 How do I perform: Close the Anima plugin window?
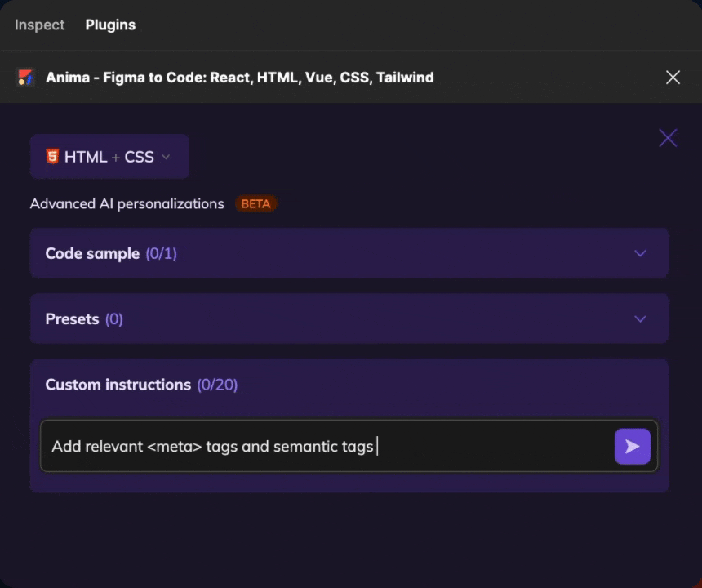[x=673, y=78]
